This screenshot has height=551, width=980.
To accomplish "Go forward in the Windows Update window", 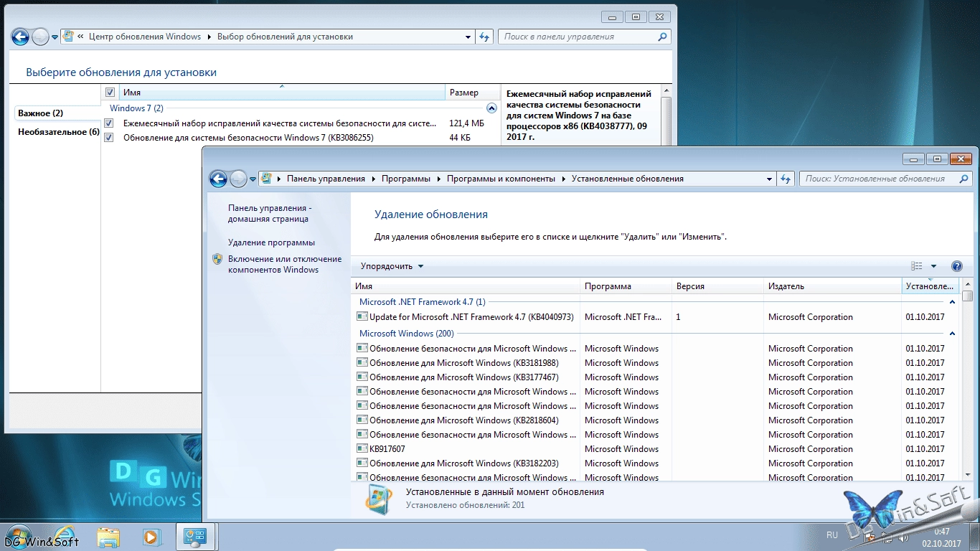I will [40, 37].
